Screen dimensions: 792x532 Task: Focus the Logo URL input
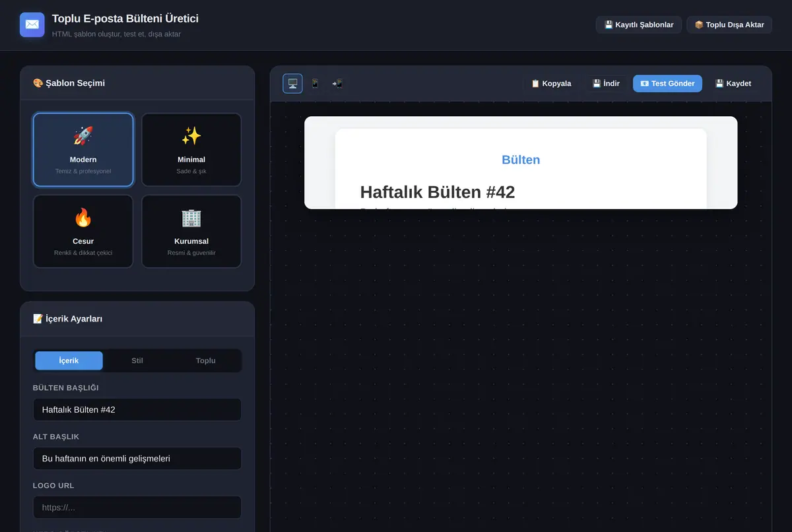point(137,507)
